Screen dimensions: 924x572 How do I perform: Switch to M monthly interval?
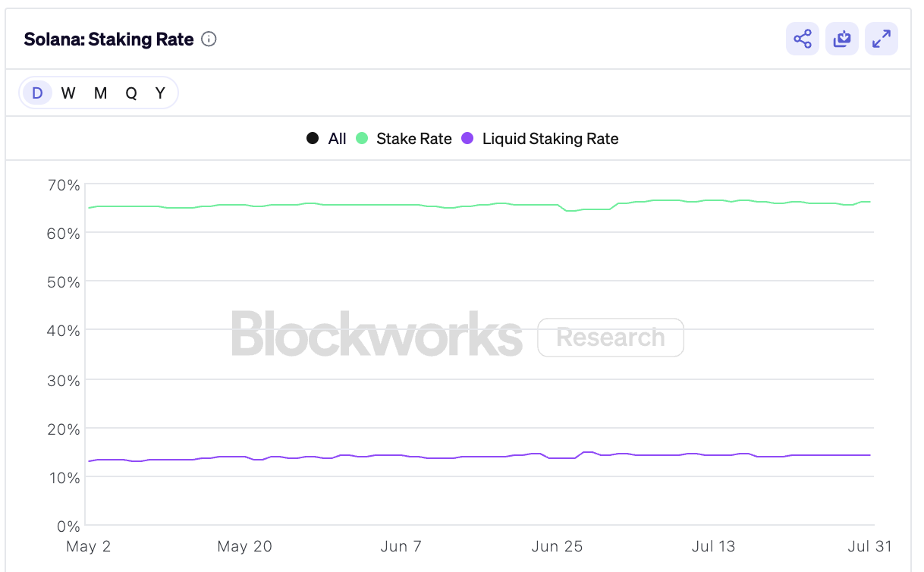point(100,93)
